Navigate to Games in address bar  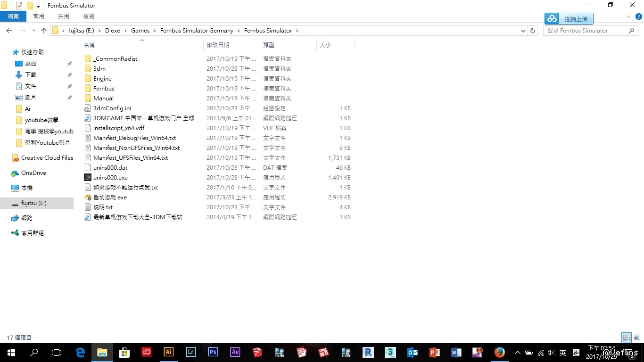click(140, 31)
